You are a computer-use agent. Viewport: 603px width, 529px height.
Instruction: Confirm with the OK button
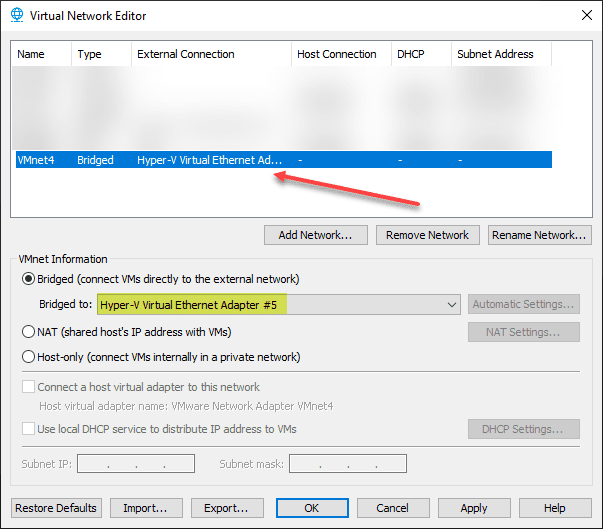tap(312, 508)
